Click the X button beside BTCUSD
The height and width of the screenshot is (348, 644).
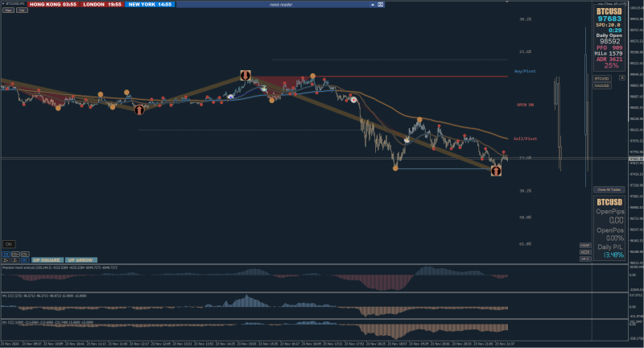pyautogui.click(x=621, y=77)
